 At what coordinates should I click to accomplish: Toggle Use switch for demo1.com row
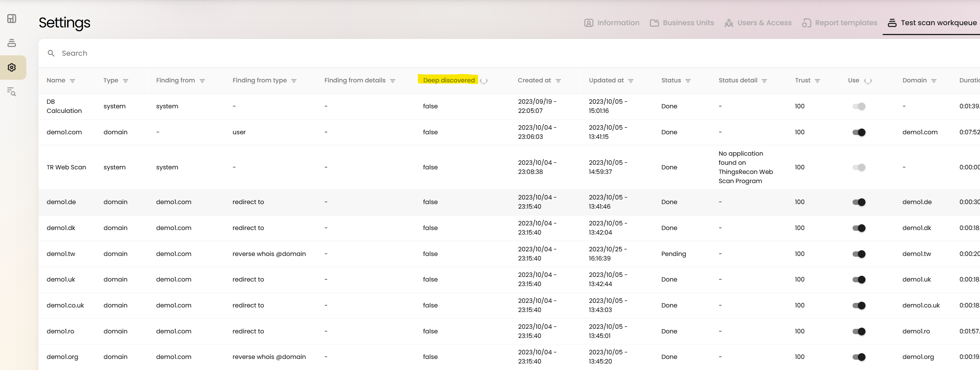(859, 132)
